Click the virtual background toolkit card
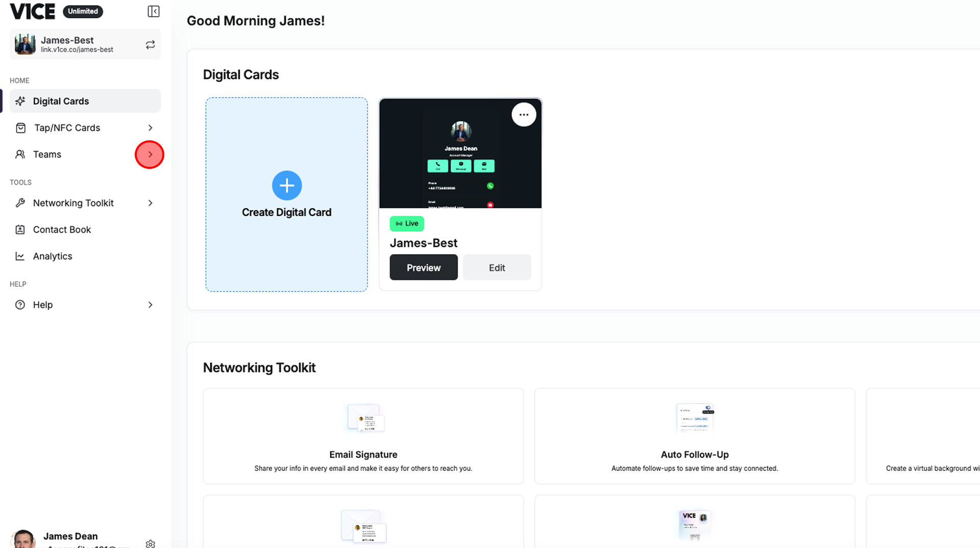 923,436
